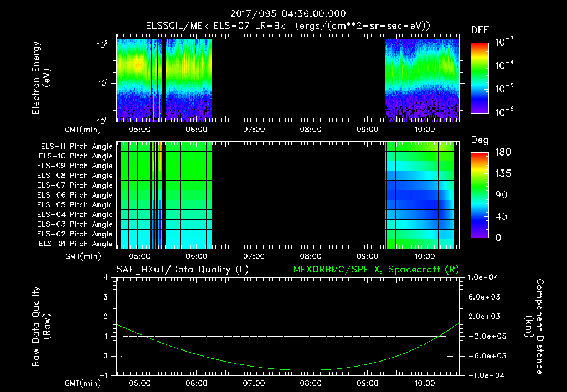Click the 09:00 tick label under the bottom plot

click(x=368, y=383)
